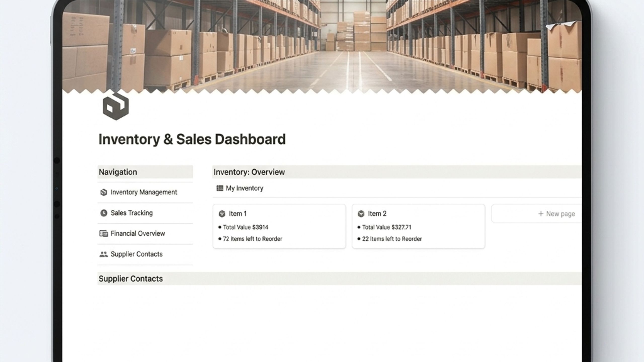
Task: Click the Sales Tracking clock icon
Action: [x=104, y=213]
